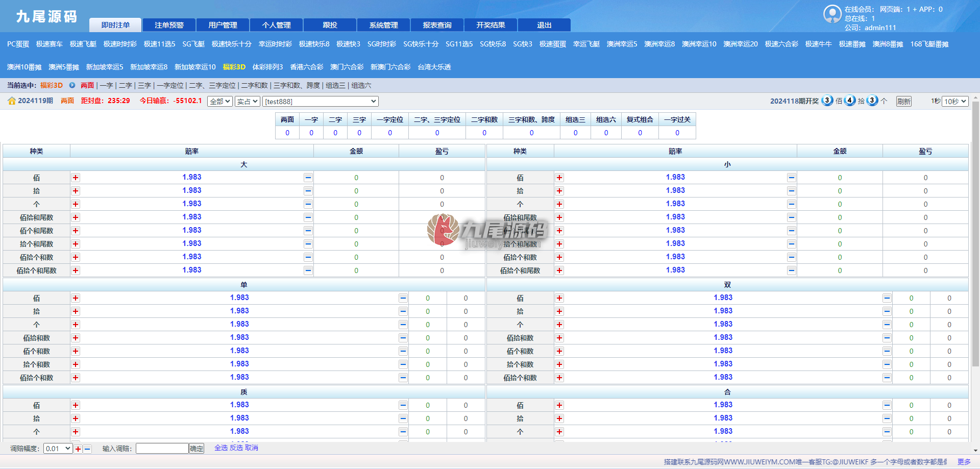The height and width of the screenshot is (469, 980).
Task: Click the 输入调赔 input field
Action: pos(162,449)
